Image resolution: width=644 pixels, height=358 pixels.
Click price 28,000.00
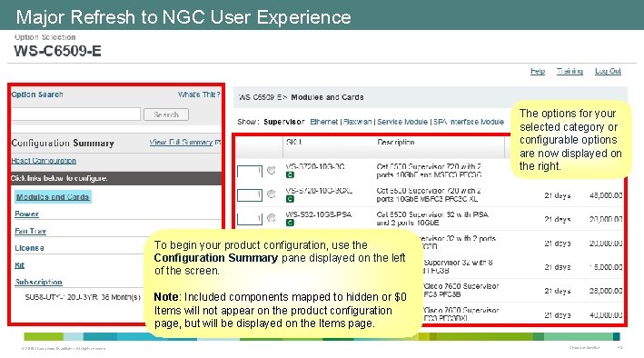(x=606, y=291)
